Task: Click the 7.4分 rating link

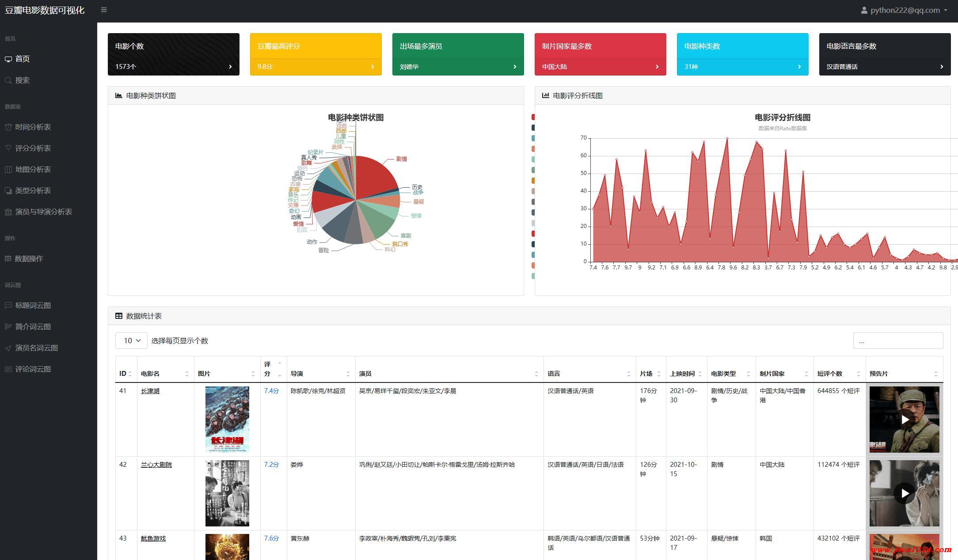Action: pyautogui.click(x=271, y=391)
